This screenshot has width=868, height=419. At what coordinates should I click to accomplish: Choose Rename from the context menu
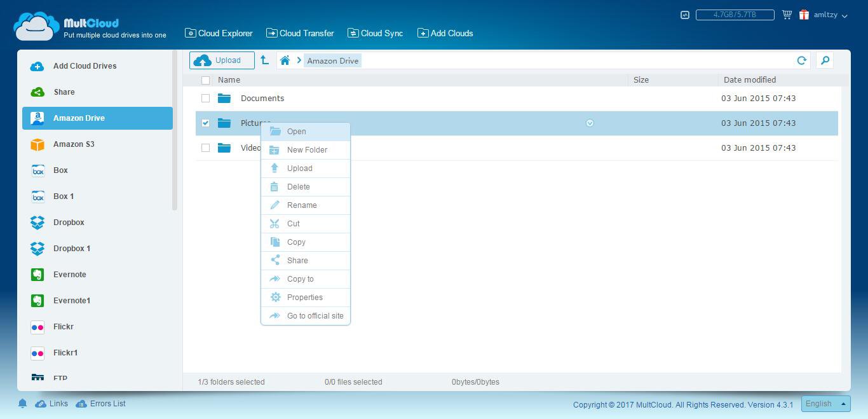tap(302, 205)
